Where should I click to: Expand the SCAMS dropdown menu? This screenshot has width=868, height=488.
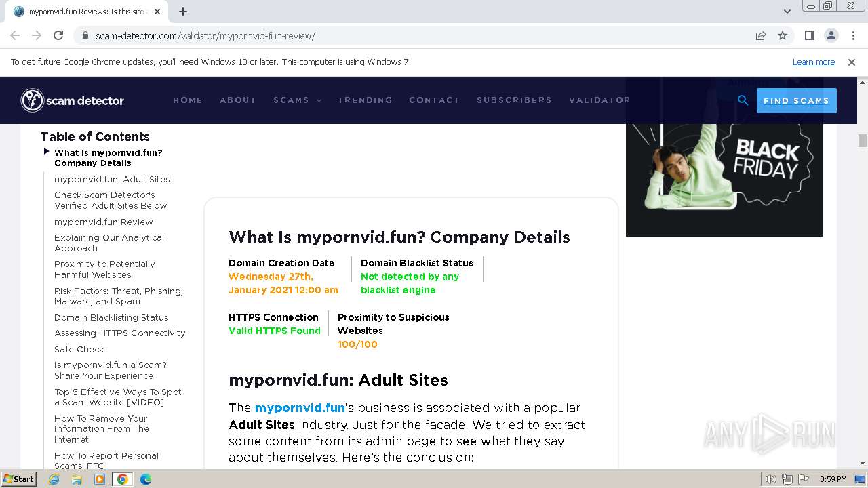[x=297, y=100]
